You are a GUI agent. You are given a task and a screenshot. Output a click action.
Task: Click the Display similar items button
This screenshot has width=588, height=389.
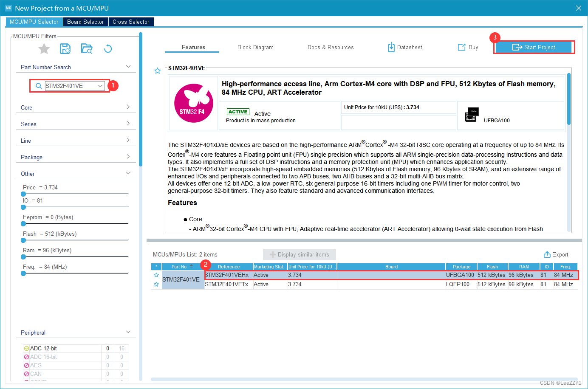[x=300, y=254]
